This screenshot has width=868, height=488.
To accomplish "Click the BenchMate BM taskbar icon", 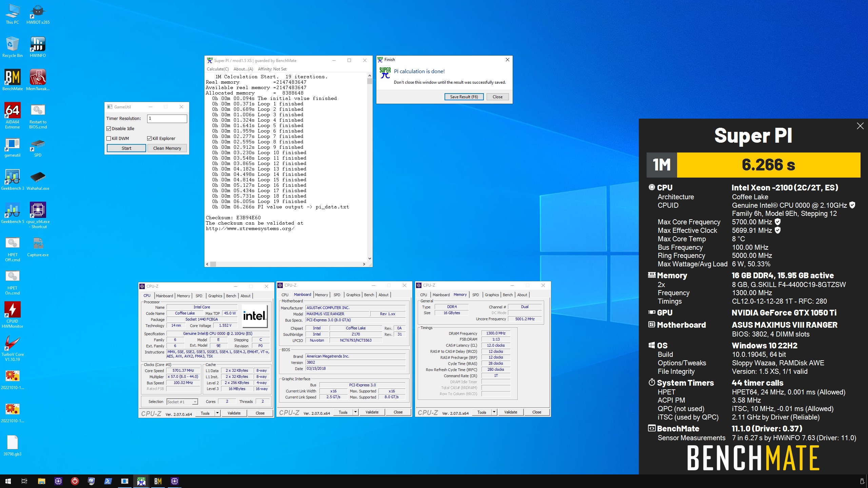I will tap(158, 481).
